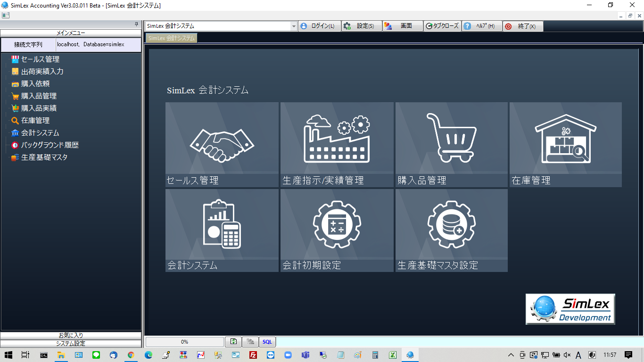Open 設定(S) from the toolbar
Image resolution: width=644 pixels, height=362 pixels.
click(362, 26)
